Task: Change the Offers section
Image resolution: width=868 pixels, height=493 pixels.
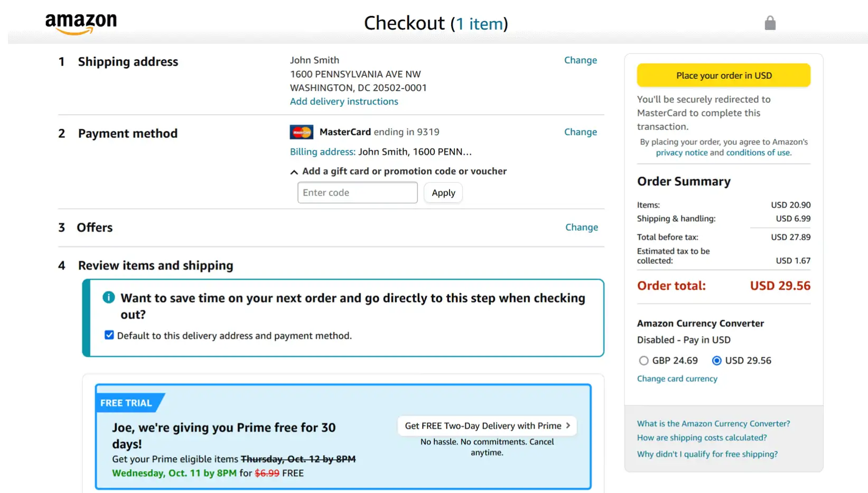Action: (581, 227)
